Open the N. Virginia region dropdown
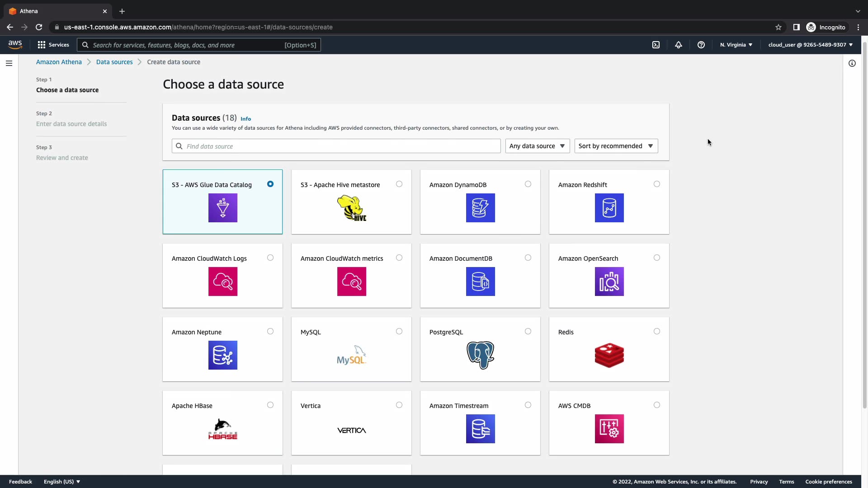This screenshot has height=488, width=868. point(736,45)
